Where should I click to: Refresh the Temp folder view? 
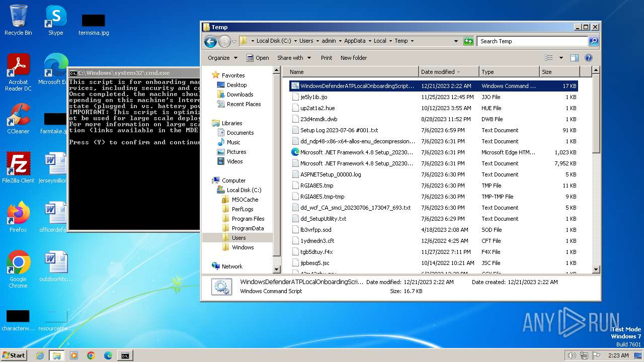[x=468, y=41]
